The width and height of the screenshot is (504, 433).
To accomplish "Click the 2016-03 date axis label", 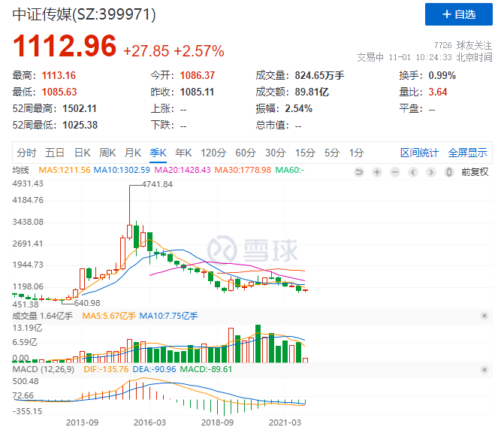I will [x=149, y=422].
